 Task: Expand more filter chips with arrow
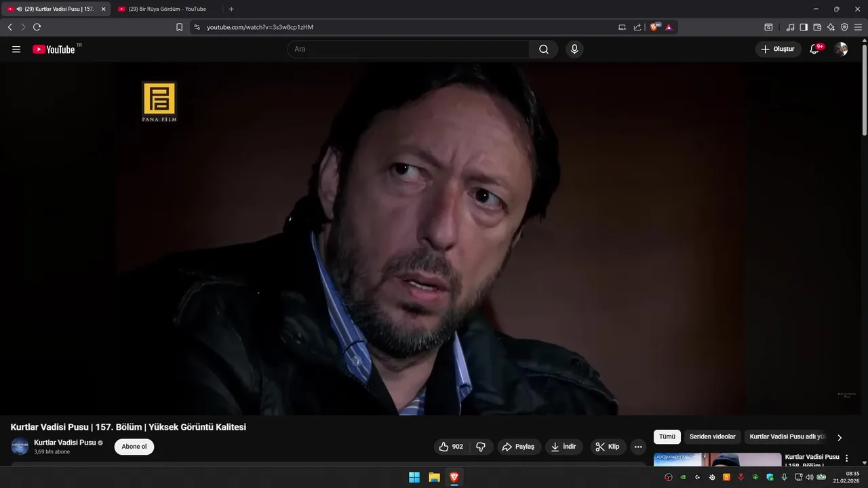coord(840,437)
